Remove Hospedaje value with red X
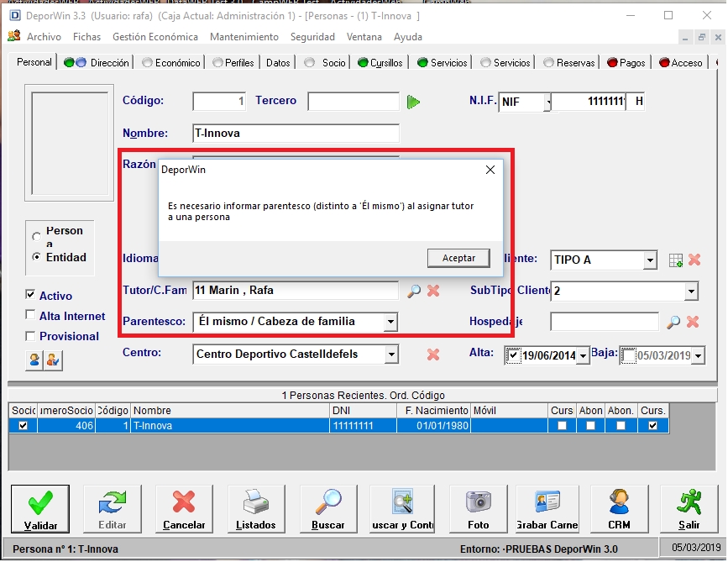Image resolution: width=728 pixels, height=562 pixels. click(x=693, y=322)
